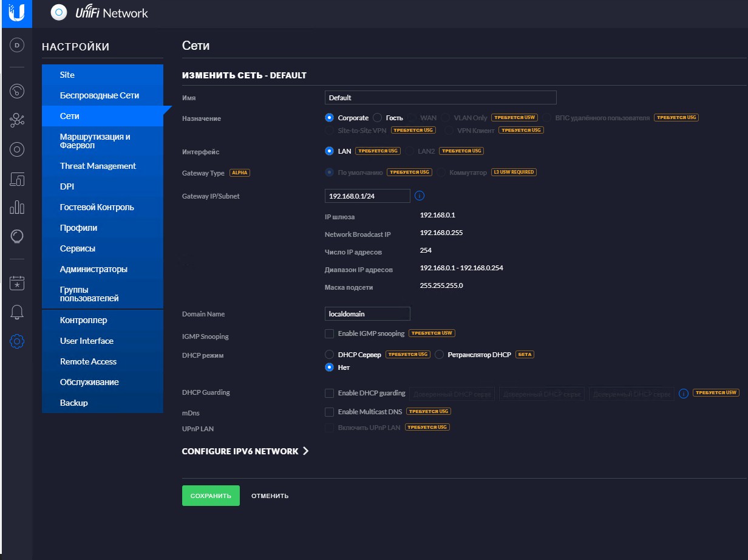Click the Ubiquiti logo in top-left corner

[16, 13]
